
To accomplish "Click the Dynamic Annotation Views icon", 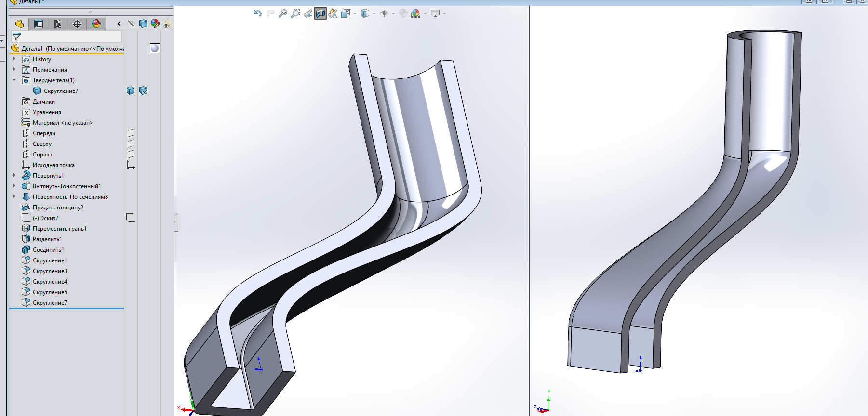I will click(333, 13).
